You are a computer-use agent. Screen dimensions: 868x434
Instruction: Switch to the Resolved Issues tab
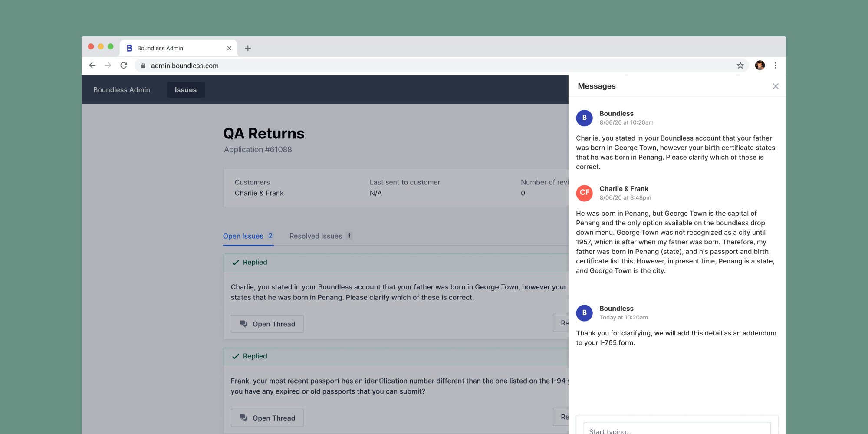coord(321,236)
